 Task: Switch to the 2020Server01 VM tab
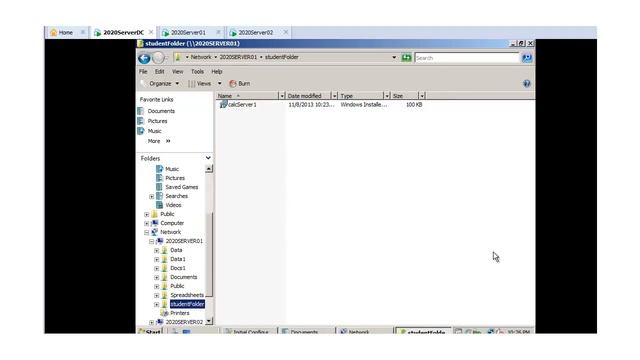click(x=188, y=32)
